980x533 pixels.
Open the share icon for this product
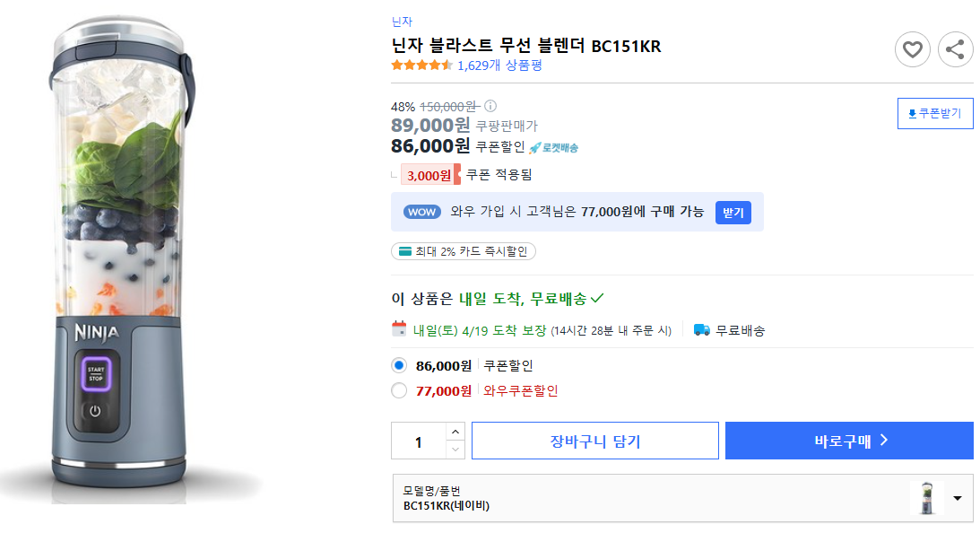[x=955, y=49]
